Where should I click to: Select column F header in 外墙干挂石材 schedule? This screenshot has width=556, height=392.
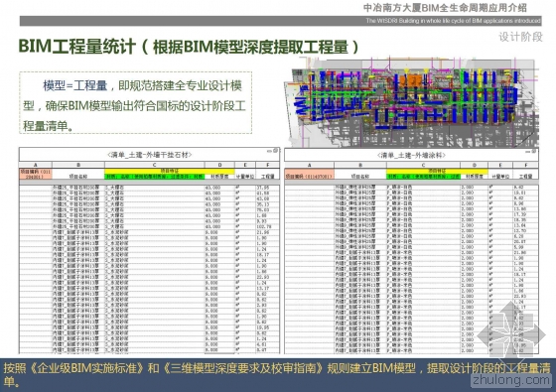click(268, 165)
